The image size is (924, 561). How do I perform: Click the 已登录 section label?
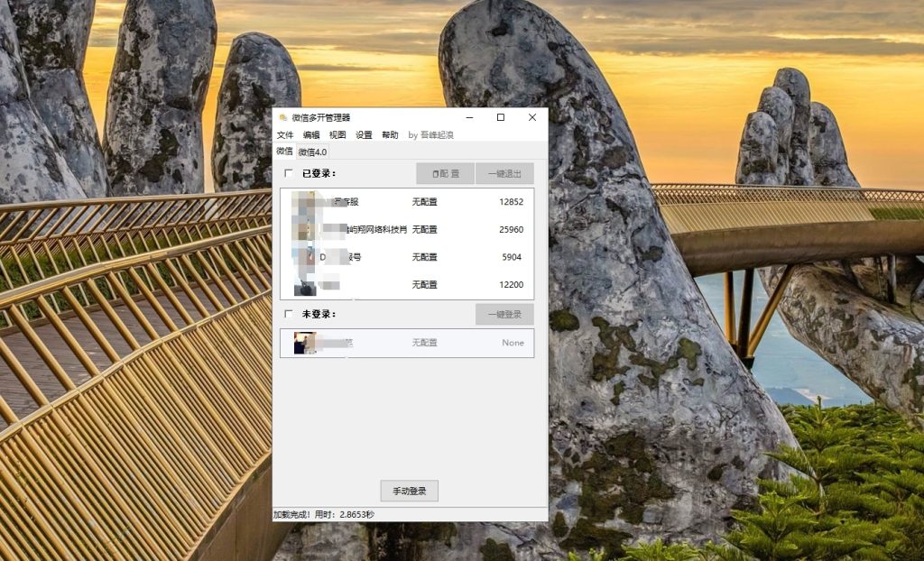[x=319, y=174]
